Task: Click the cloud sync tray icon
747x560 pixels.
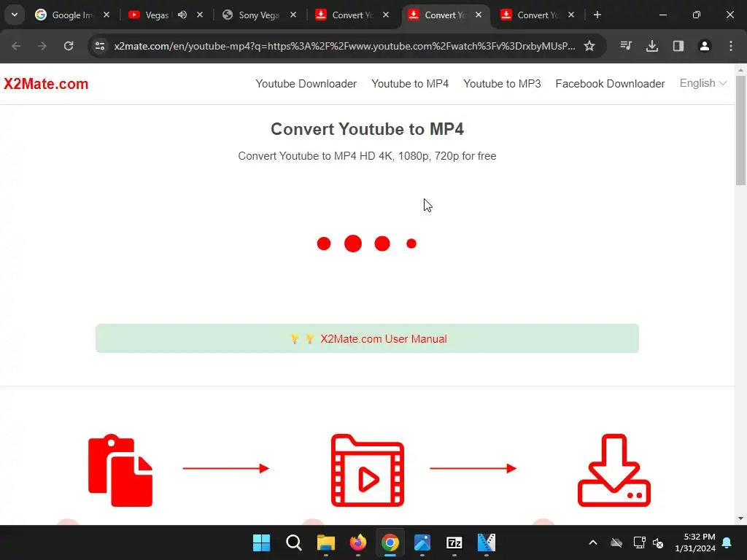Action: (x=616, y=542)
